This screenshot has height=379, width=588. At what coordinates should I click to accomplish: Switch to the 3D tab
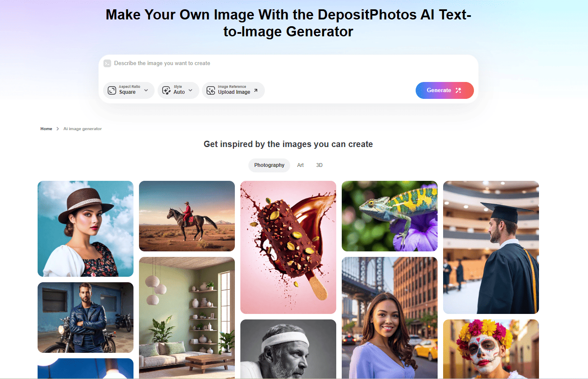click(x=319, y=165)
